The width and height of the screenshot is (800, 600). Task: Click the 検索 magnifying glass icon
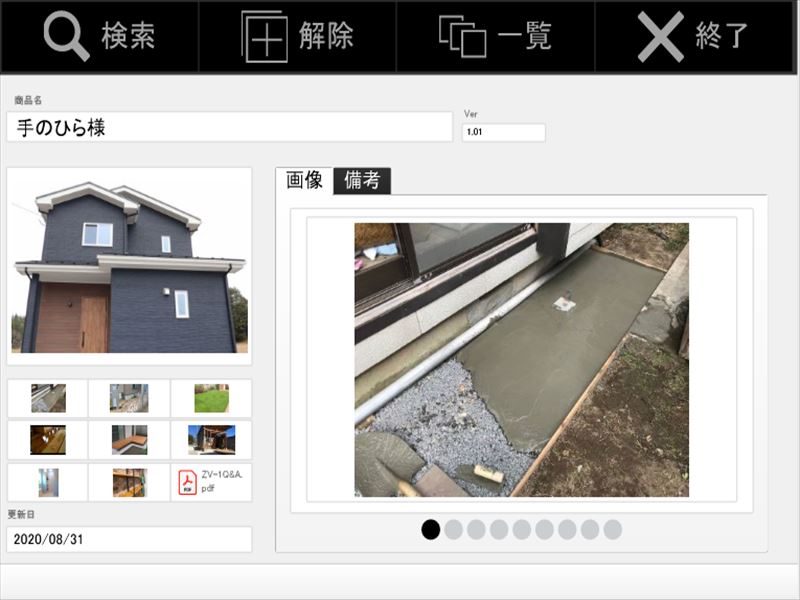(x=66, y=36)
